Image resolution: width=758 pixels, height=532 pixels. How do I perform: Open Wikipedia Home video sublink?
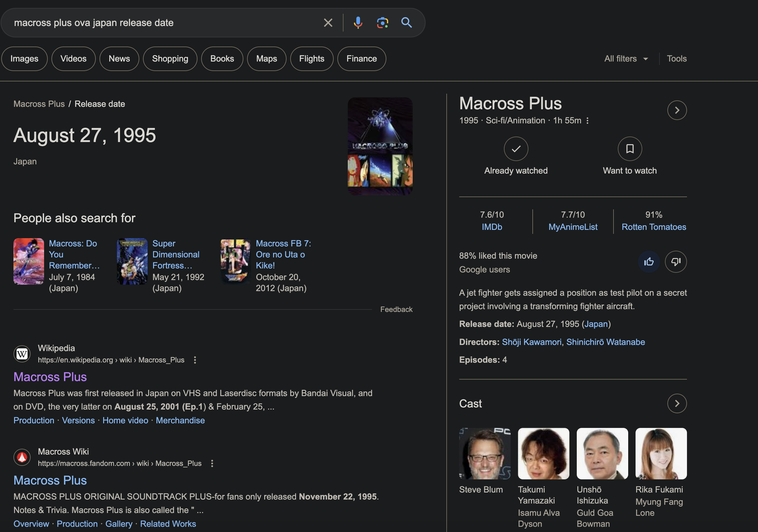pyautogui.click(x=125, y=421)
